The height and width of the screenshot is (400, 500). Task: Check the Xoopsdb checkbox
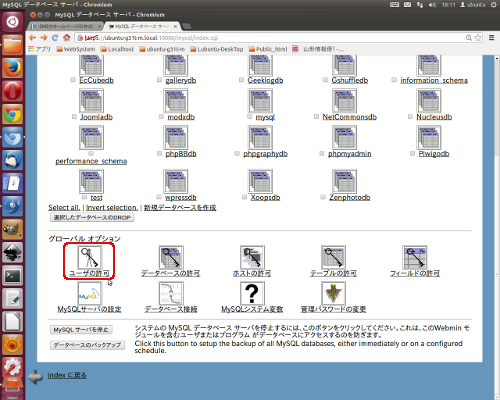point(244,197)
